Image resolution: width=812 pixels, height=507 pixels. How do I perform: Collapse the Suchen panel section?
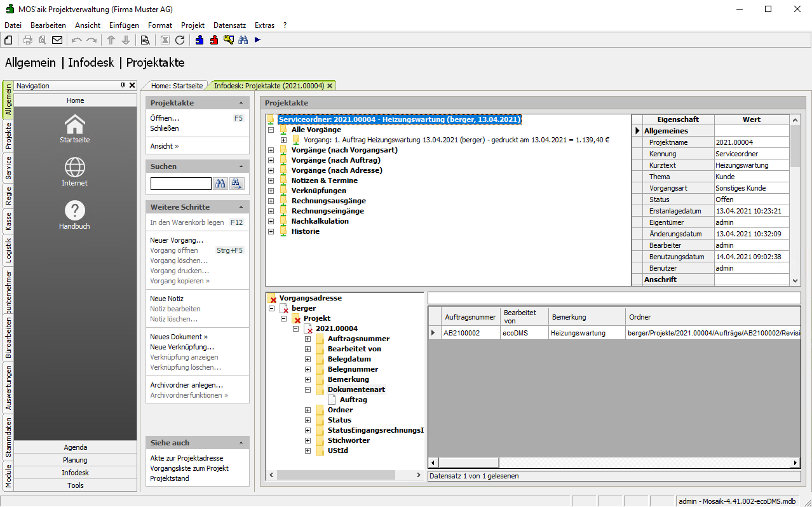pyautogui.click(x=240, y=166)
